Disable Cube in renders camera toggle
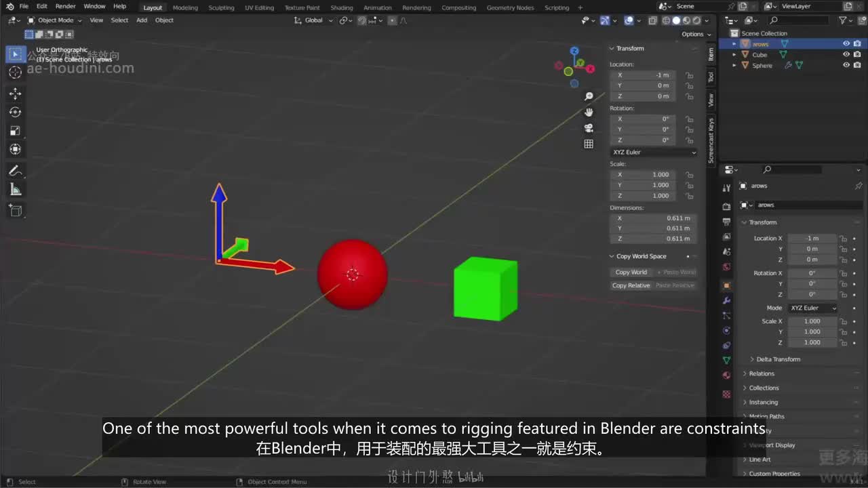 [857, 55]
